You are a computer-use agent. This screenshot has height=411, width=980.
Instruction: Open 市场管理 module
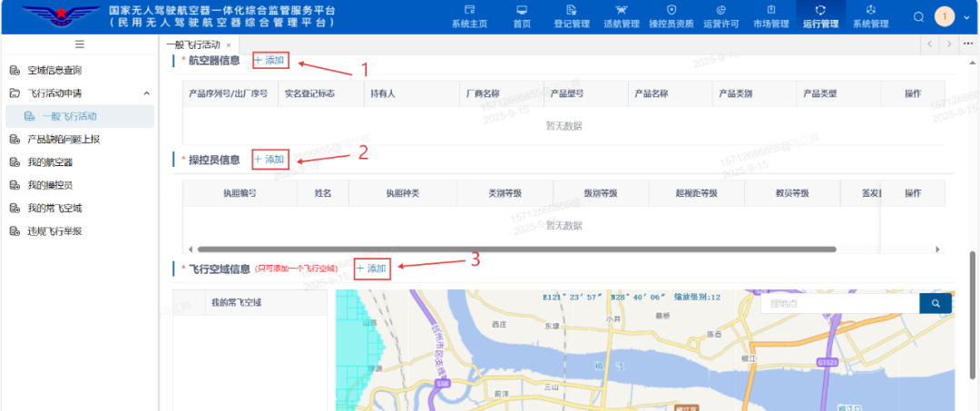coord(770,17)
